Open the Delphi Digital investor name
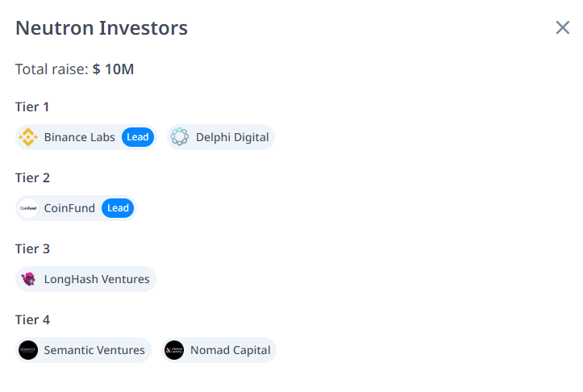This screenshot has height=392, width=583. [x=232, y=137]
